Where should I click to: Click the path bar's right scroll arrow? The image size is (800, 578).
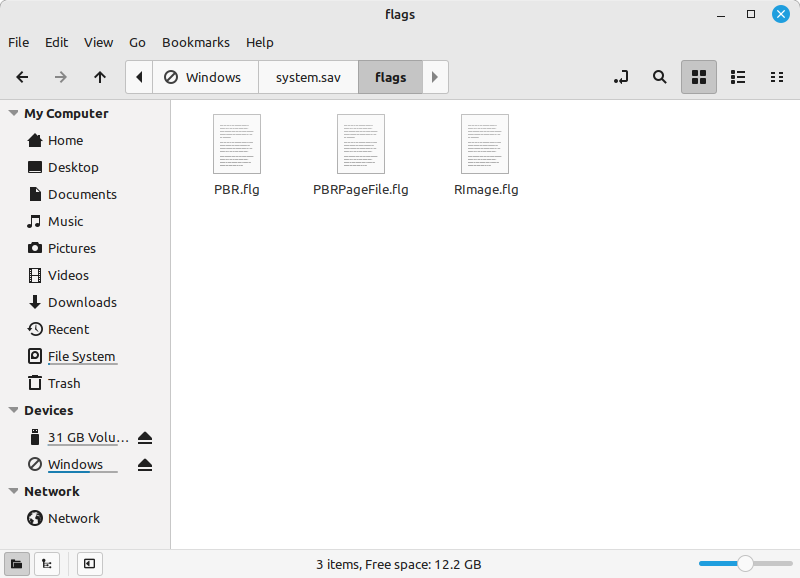(435, 77)
